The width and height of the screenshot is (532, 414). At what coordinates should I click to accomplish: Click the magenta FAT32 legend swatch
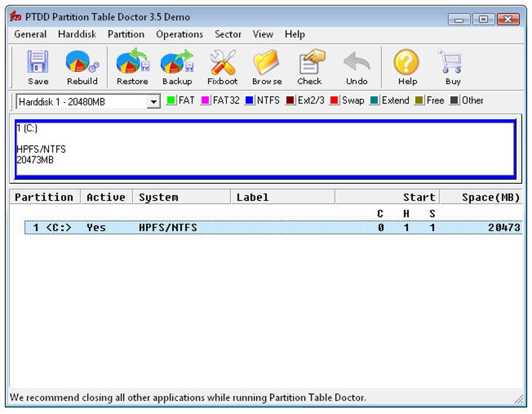(x=205, y=101)
